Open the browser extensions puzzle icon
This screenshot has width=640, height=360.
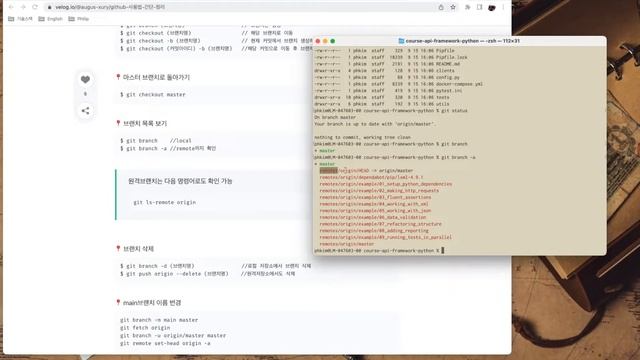click(468, 7)
